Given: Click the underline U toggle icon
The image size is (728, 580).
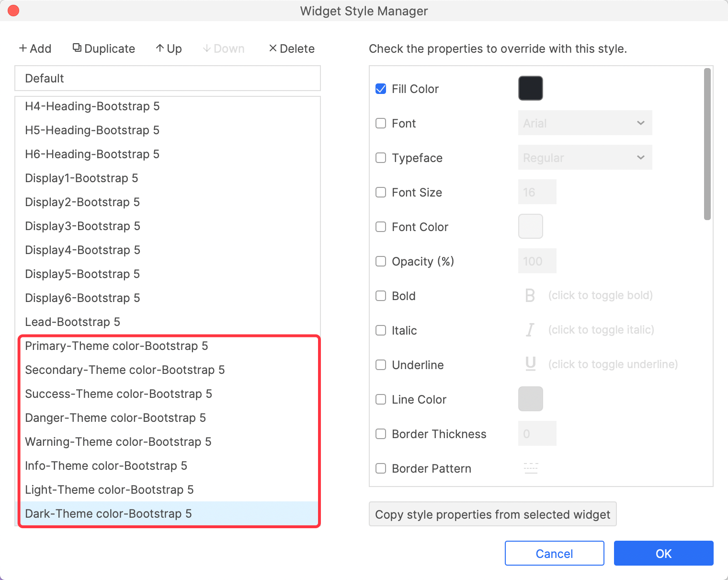Looking at the screenshot, I should click(x=530, y=364).
